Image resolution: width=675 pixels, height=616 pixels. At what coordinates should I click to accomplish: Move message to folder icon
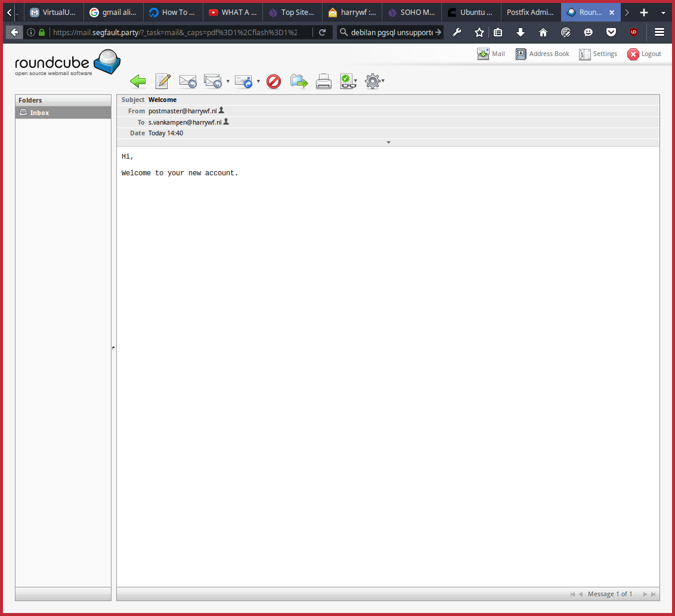click(x=299, y=82)
